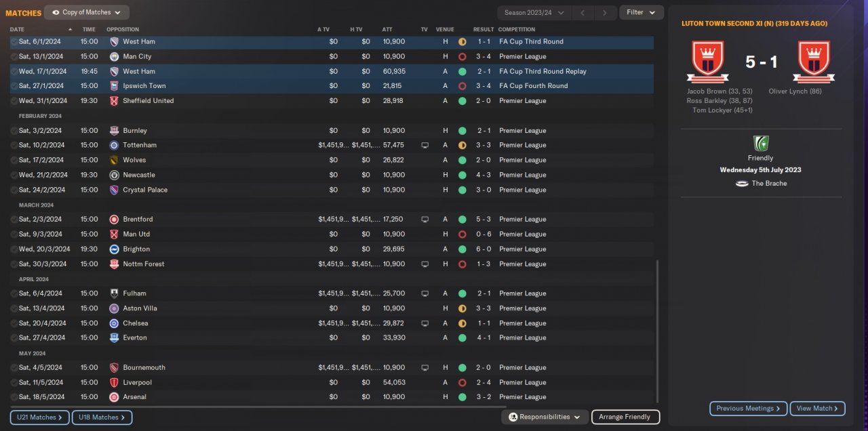868x431 pixels.
Task: Click scorer Oliver Lynch (86)
Action: click(x=795, y=91)
